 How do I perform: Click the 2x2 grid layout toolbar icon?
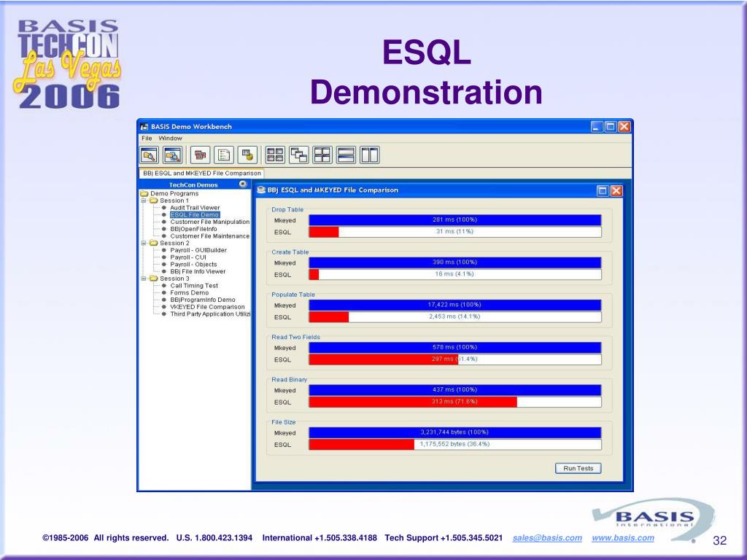(322, 155)
